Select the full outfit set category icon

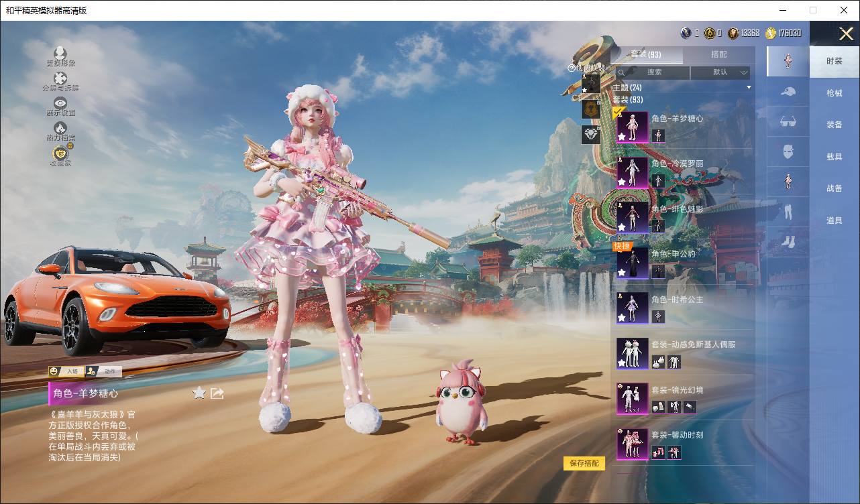788,61
